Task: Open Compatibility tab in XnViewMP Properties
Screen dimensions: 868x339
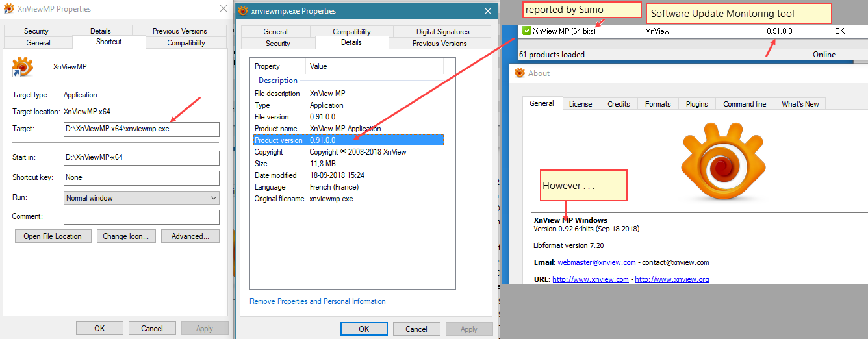Action: click(186, 42)
